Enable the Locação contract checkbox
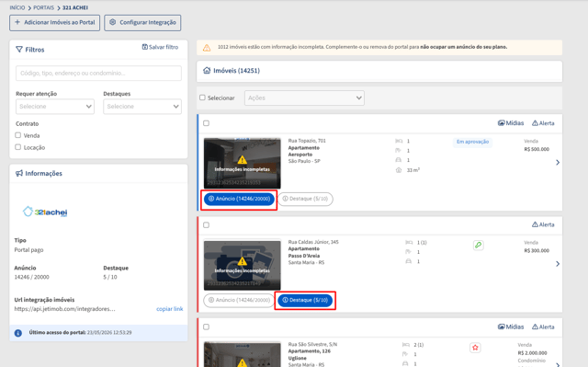The image size is (588, 367). (18, 147)
